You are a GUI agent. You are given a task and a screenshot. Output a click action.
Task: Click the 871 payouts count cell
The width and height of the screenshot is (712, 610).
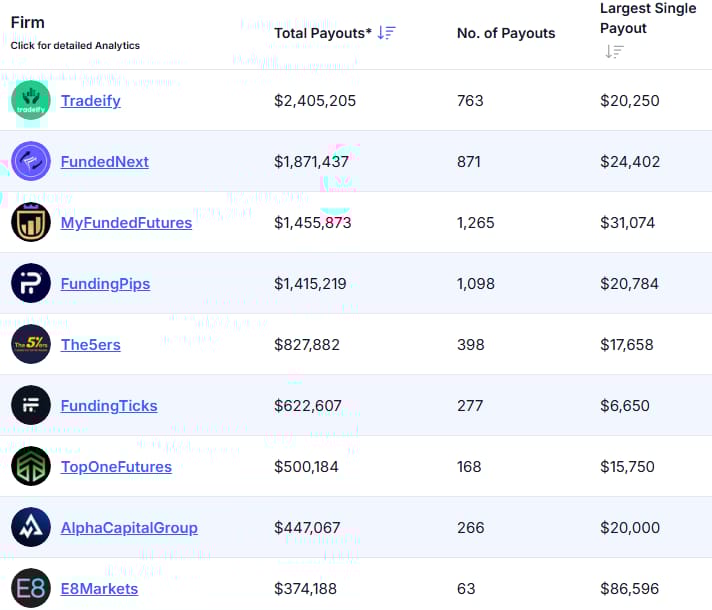coord(469,162)
